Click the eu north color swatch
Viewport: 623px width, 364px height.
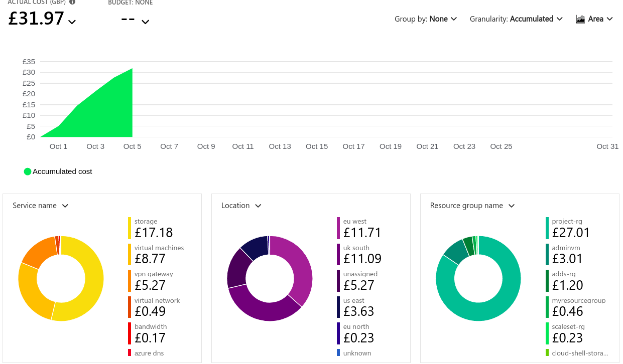(x=338, y=333)
